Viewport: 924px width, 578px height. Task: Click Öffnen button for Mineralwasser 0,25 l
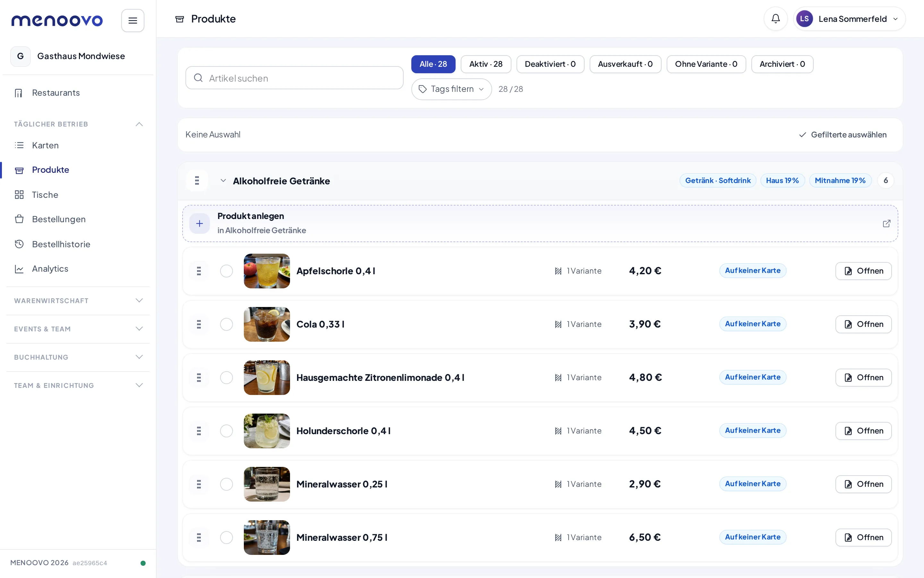[x=863, y=484]
